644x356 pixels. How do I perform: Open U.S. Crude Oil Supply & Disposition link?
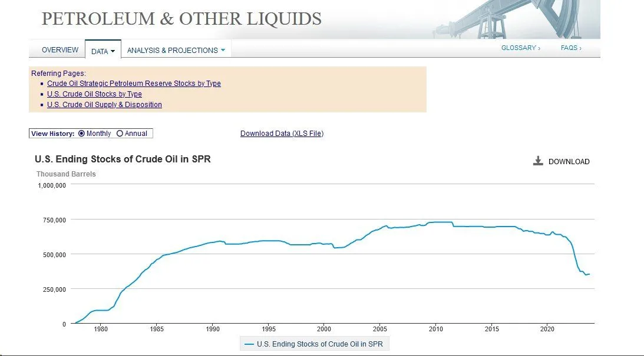[x=104, y=105]
